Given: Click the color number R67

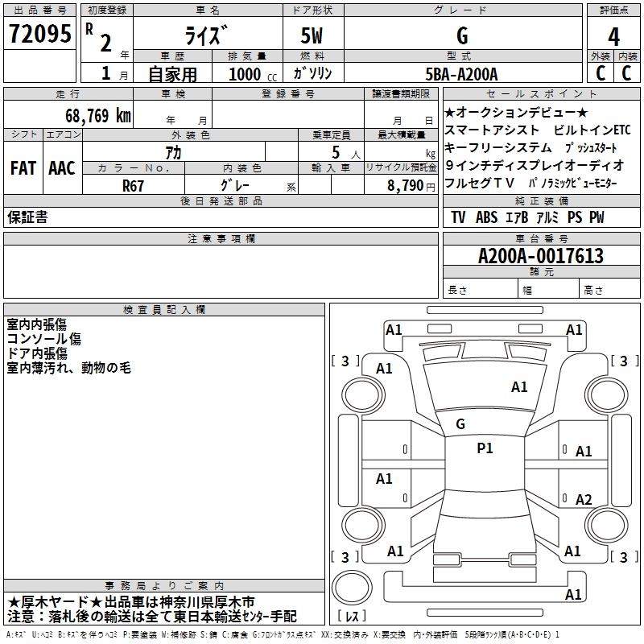Looking at the screenshot, I should pyautogui.click(x=134, y=186).
